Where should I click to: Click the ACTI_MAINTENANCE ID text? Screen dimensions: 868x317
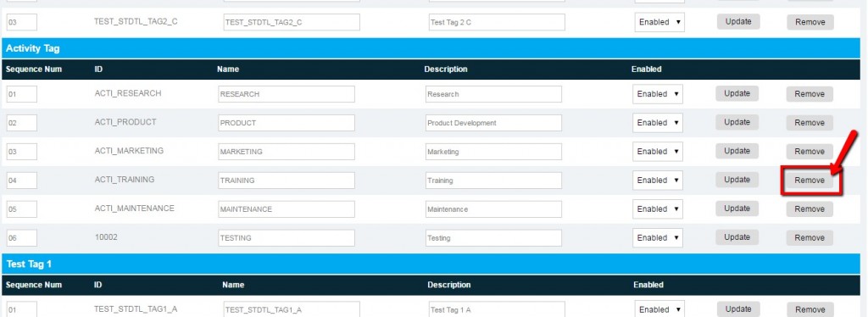(135, 209)
